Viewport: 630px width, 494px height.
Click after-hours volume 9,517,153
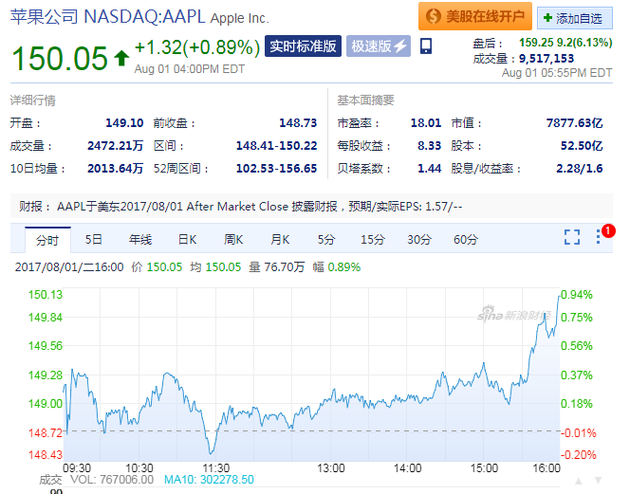[x=546, y=59]
